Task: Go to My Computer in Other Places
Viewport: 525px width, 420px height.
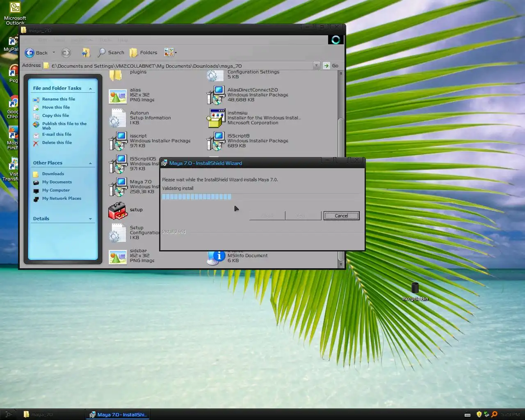Action: 56,190
